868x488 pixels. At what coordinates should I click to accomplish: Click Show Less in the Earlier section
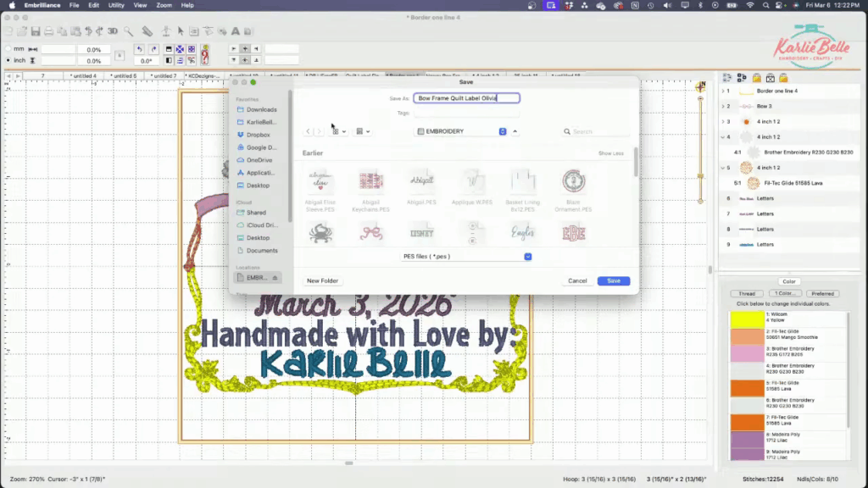coord(610,153)
